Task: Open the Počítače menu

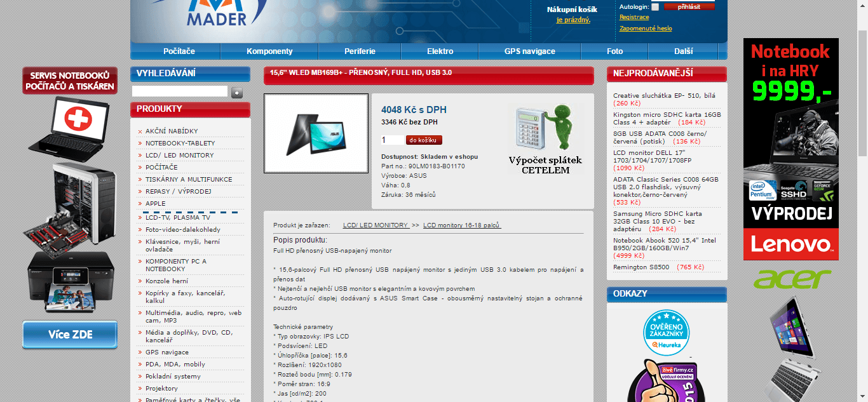Action: (179, 51)
